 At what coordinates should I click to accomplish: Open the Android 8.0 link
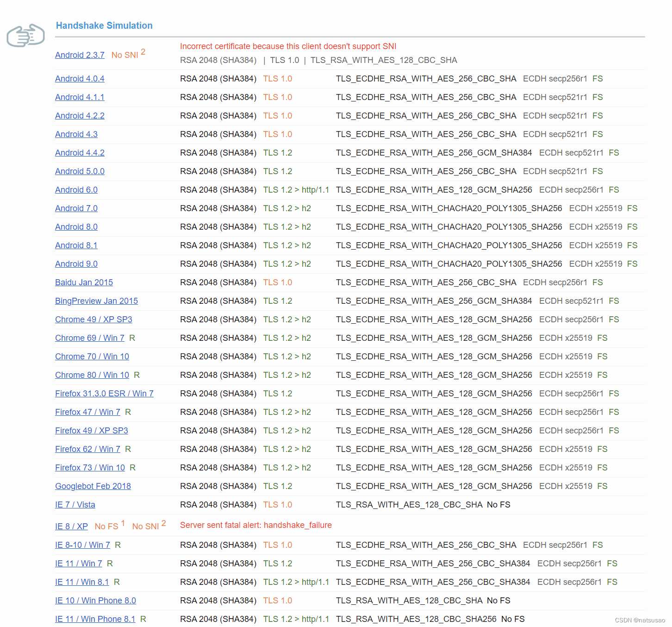pos(76,227)
